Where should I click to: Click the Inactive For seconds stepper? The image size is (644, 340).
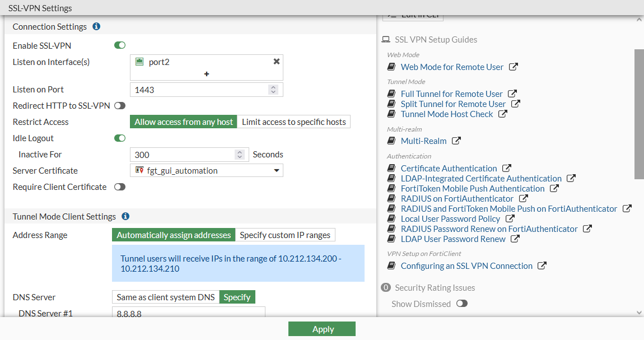240,155
